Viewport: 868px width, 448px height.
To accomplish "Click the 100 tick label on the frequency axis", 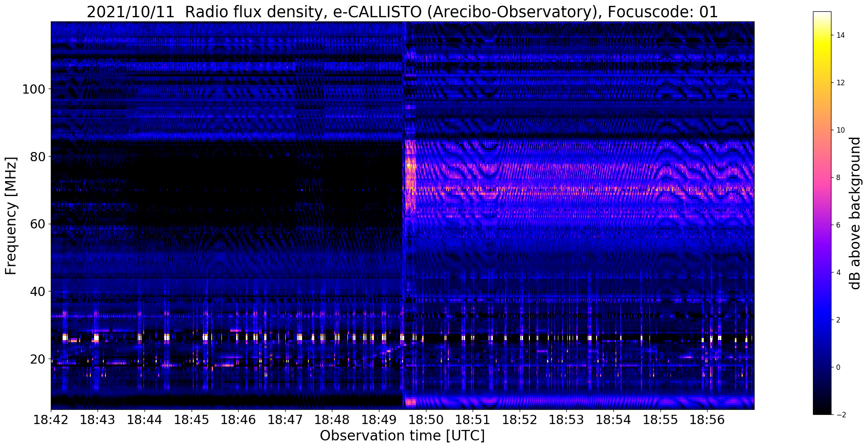I will click(x=33, y=89).
